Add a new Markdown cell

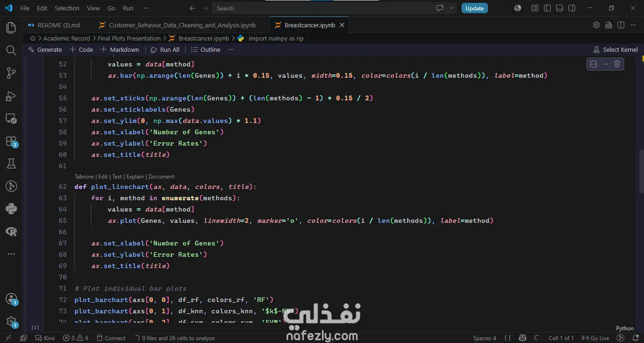[120, 49]
